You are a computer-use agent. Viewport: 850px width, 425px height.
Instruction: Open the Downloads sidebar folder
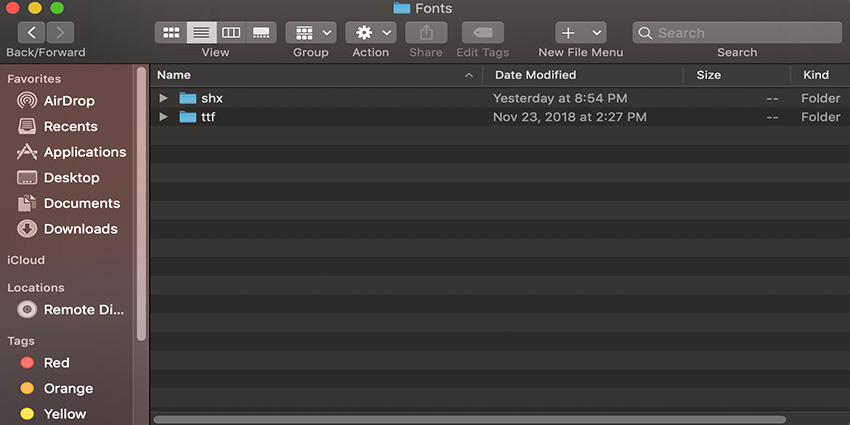[80, 229]
